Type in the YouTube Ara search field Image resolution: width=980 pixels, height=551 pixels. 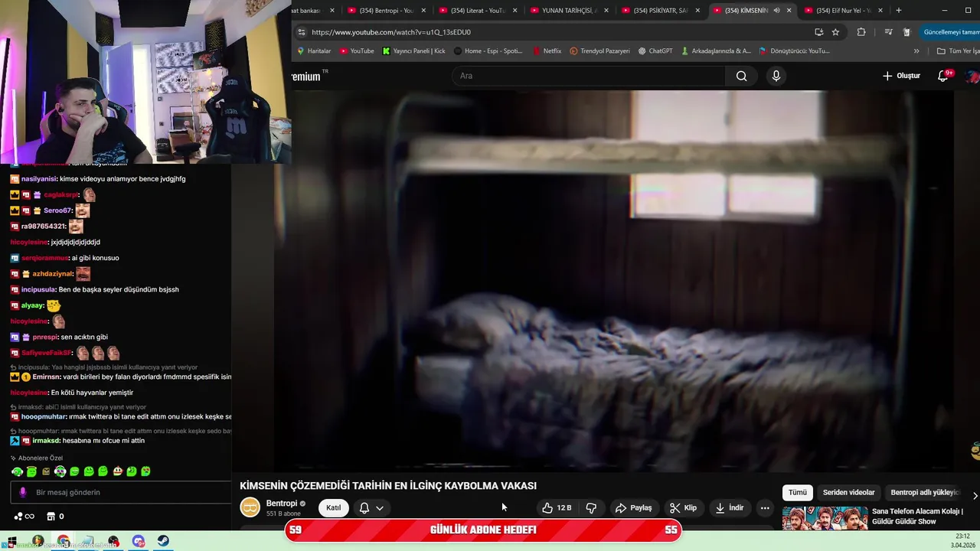click(x=590, y=76)
